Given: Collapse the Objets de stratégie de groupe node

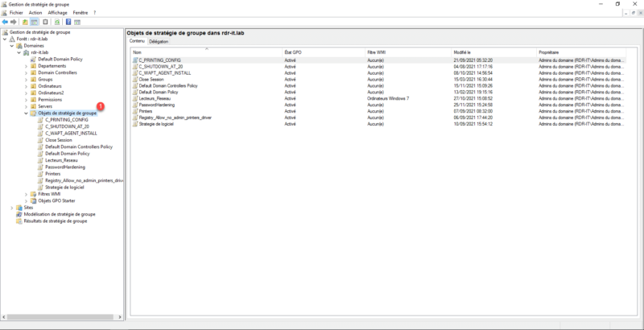Looking at the screenshot, I should click(27, 113).
